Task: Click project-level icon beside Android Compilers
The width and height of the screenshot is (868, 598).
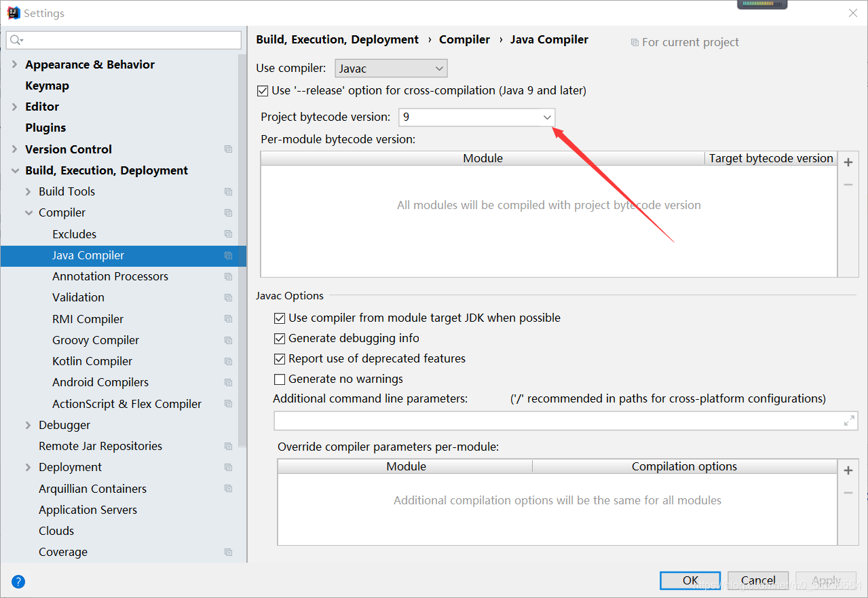Action: 228,382
